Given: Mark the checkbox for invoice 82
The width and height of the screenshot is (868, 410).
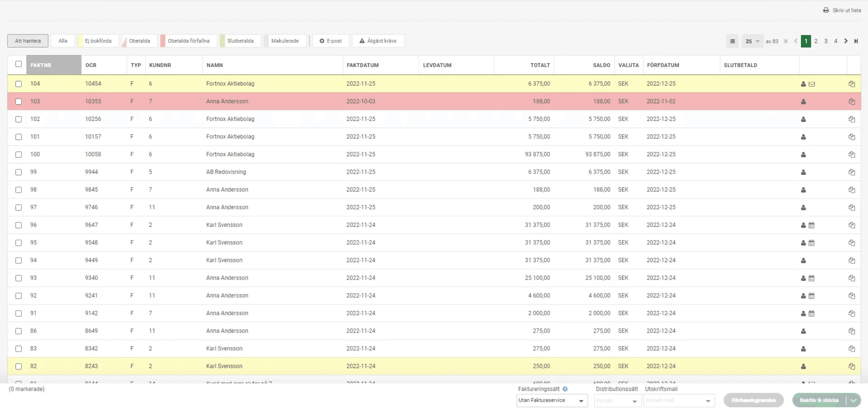Looking at the screenshot, I should coord(18,366).
